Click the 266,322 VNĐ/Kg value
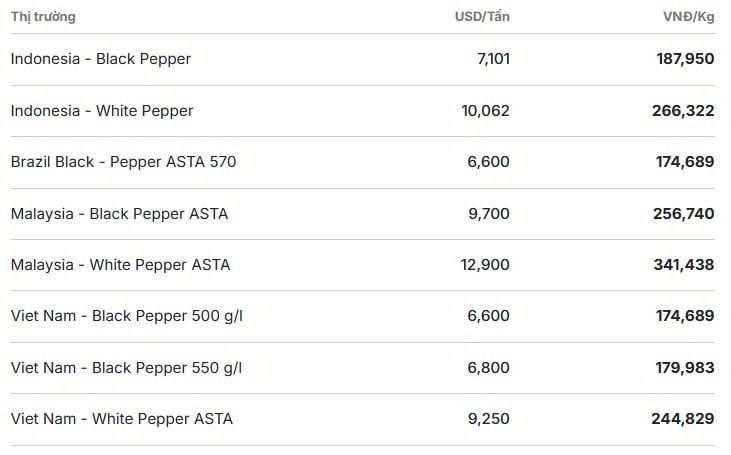The width and height of the screenshot is (731, 455). click(683, 110)
